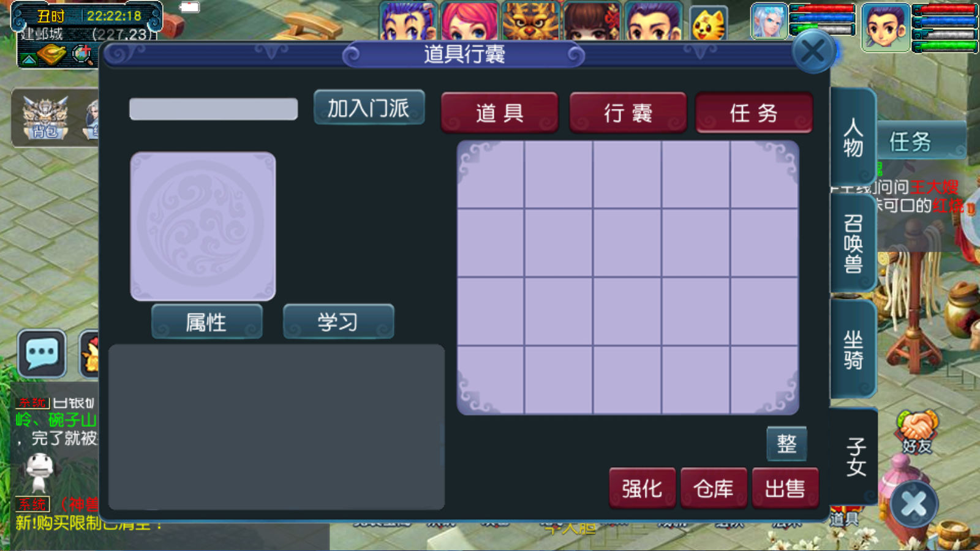Click the 强化 button
This screenshot has height=551, width=980.
click(642, 488)
